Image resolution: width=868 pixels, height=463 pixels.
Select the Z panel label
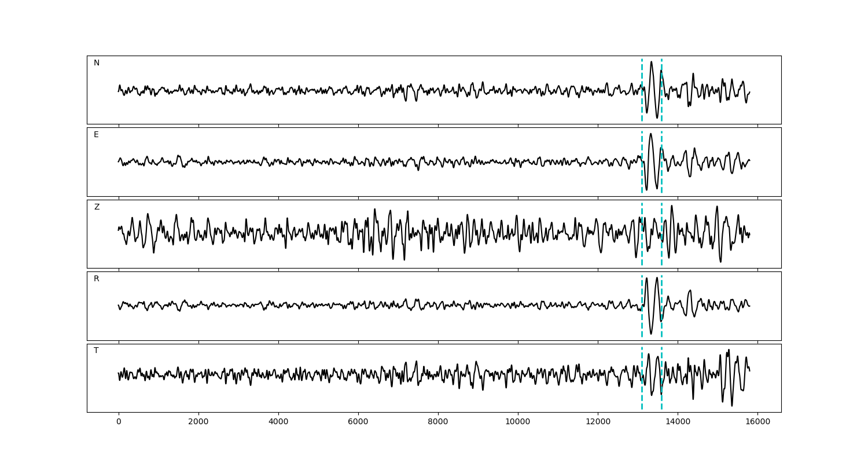point(97,207)
